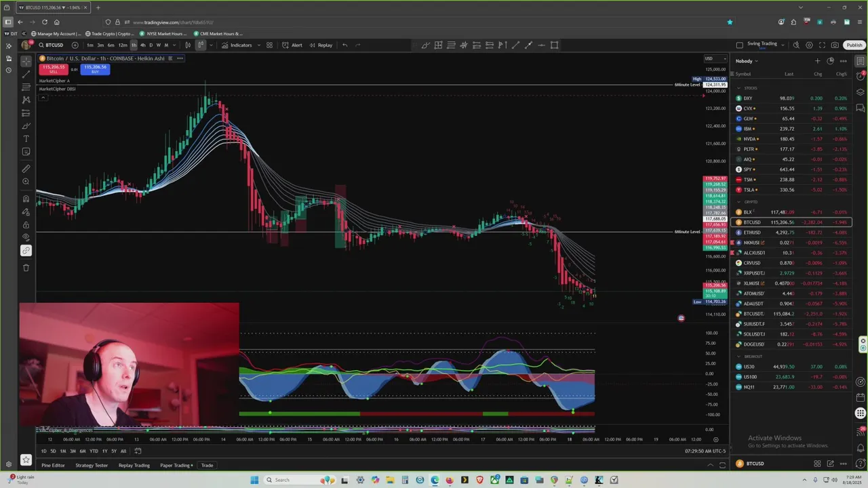Image resolution: width=868 pixels, height=488 pixels.
Task: Select the bars chart style icon
Action: pyautogui.click(x=188, y=45)
